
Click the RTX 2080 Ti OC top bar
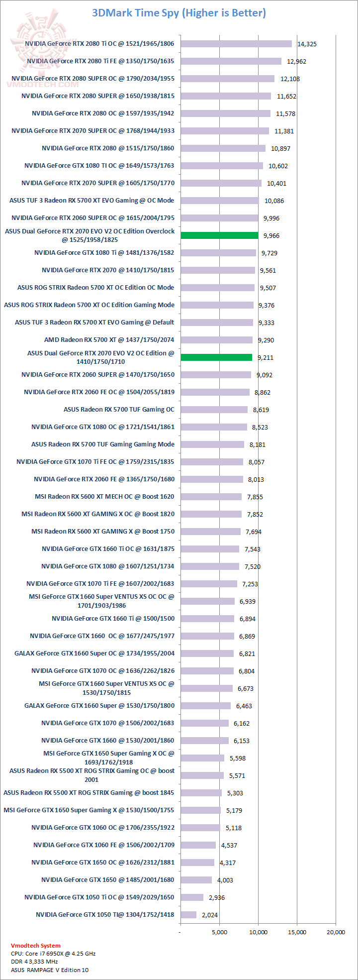[x=236, y=44]
